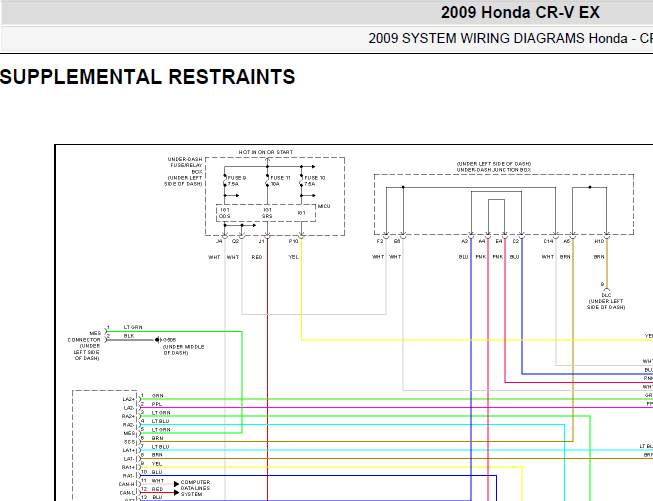Click the "LA1-" terminal label
The width and height of the screenshot is (653, 501).
[x=129, y=459]
